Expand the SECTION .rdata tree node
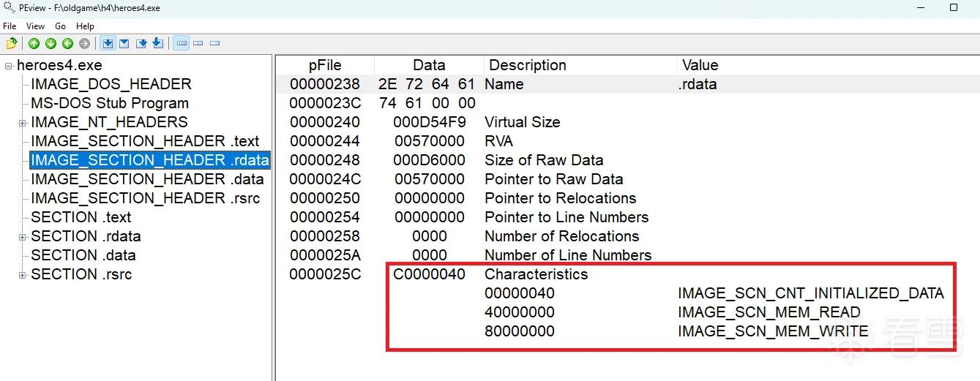The height and width of the screenshot is (381, 980). pyautogui.click(x=23, y=237)
